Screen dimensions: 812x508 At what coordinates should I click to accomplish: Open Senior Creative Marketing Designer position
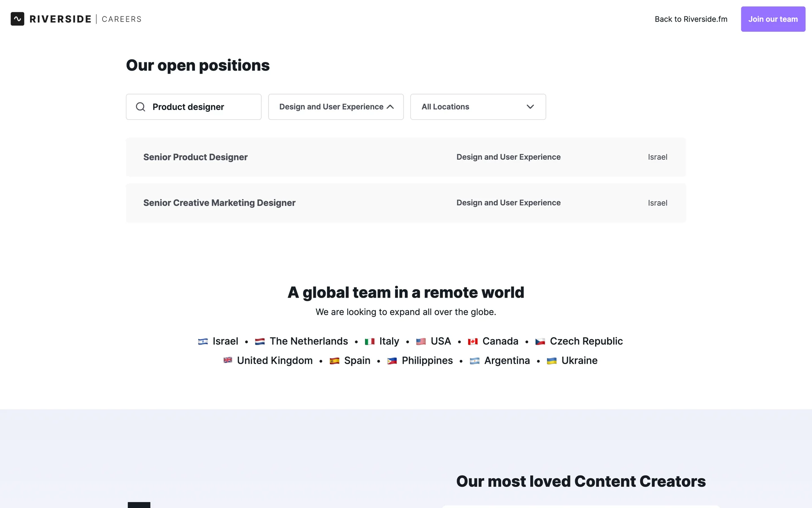tap(219, 203)
